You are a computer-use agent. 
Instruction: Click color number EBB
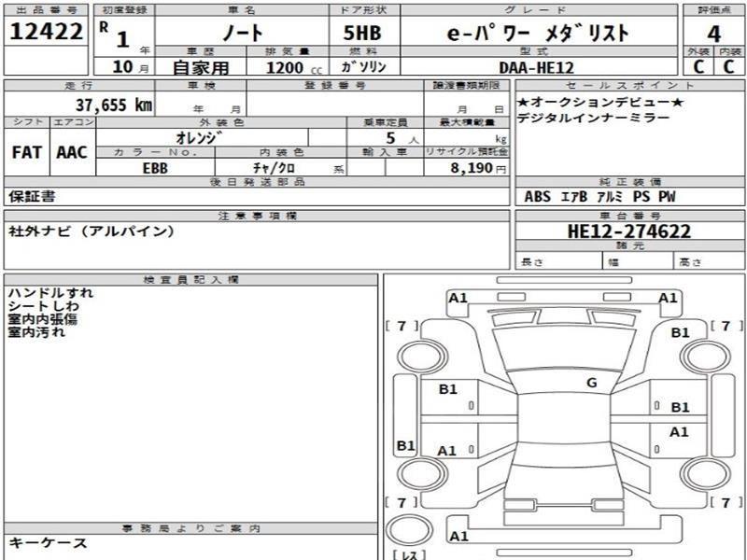pos(155,168)
